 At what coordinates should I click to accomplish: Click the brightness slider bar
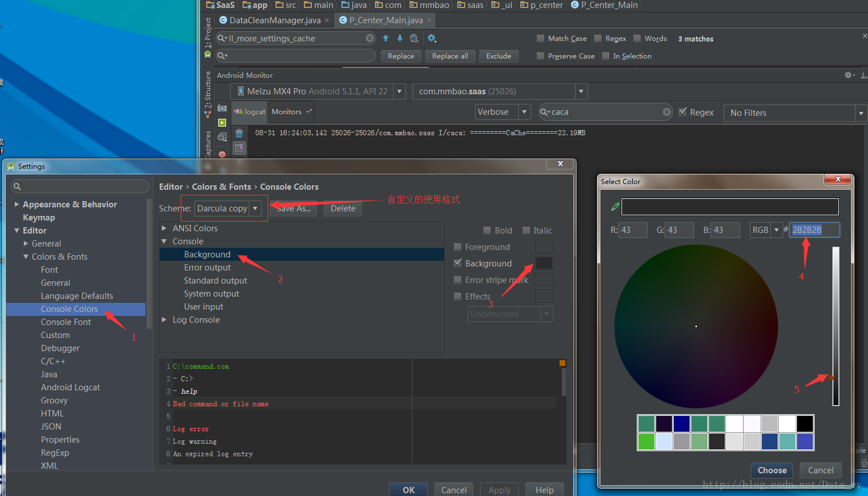tap(836, 326)
